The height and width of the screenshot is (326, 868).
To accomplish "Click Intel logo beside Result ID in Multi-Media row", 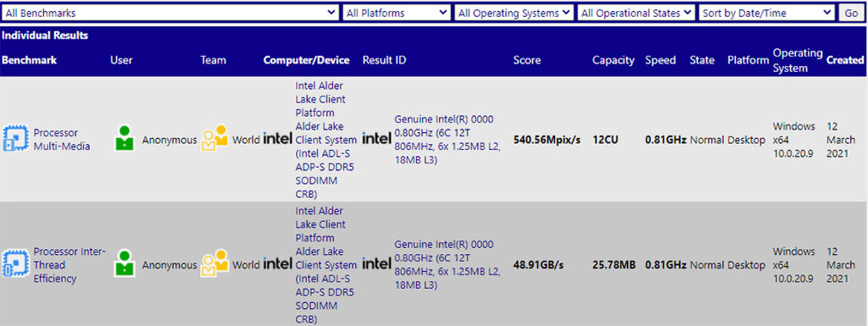I will point(377,139).
